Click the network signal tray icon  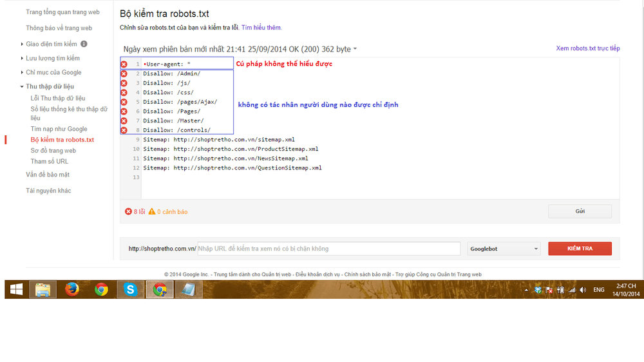pyautogui.click(x=572, y=290)
